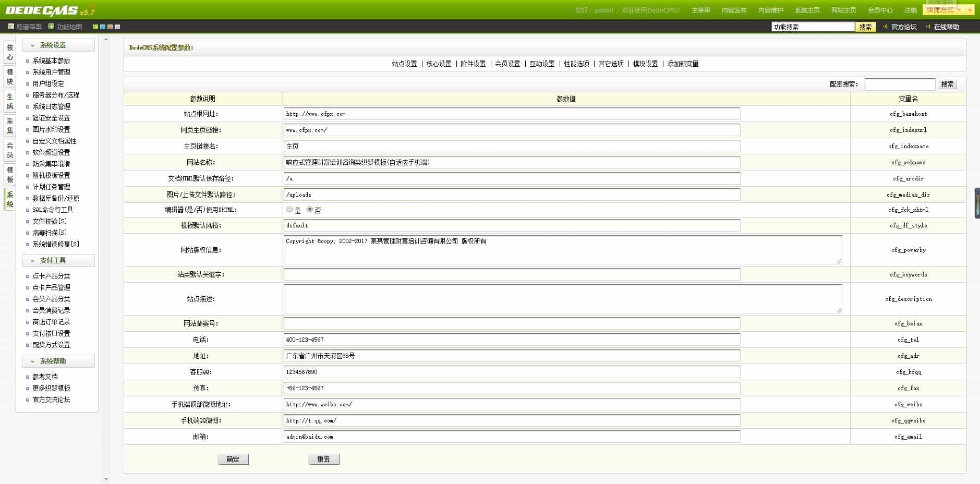Open 系统基本参数 in the sidebar
This screenshot has height=484, width=980.
51,60
